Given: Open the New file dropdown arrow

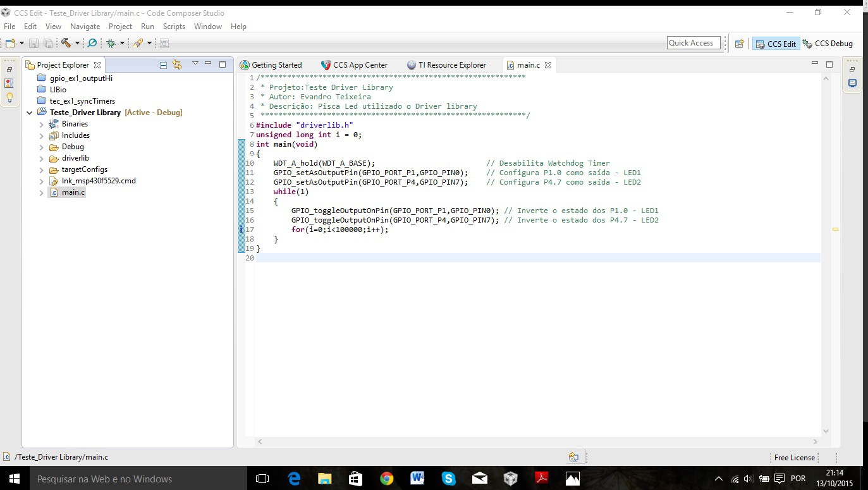Looking at the screenshot, I should click(x=21, y=43).
